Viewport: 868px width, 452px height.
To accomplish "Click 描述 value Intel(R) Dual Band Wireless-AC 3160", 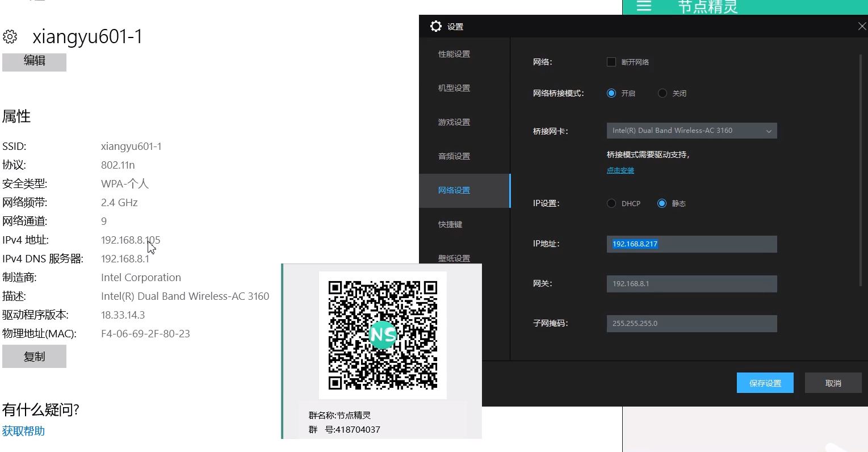I will (185, 296).
